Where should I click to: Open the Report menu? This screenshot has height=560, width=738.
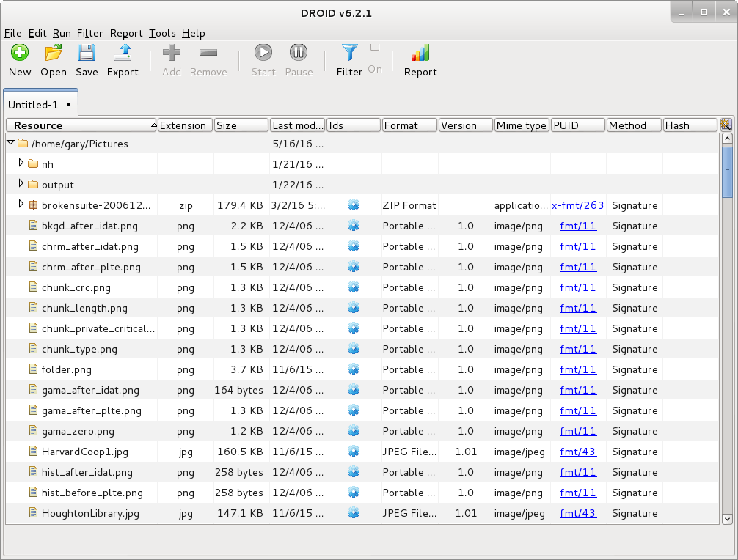[x=126, y=33]
